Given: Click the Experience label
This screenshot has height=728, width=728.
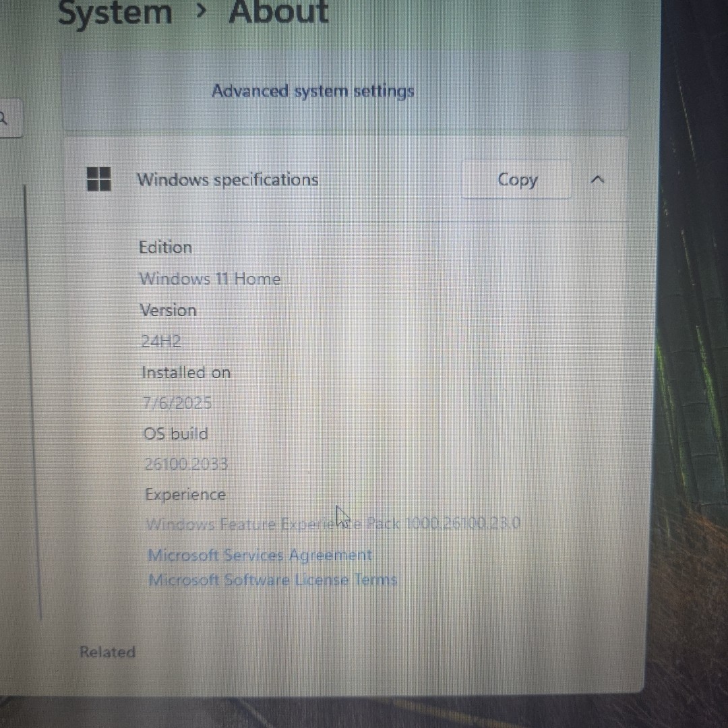Looking at the screenshot, I should pyautogui.click(x=185, y=495).
